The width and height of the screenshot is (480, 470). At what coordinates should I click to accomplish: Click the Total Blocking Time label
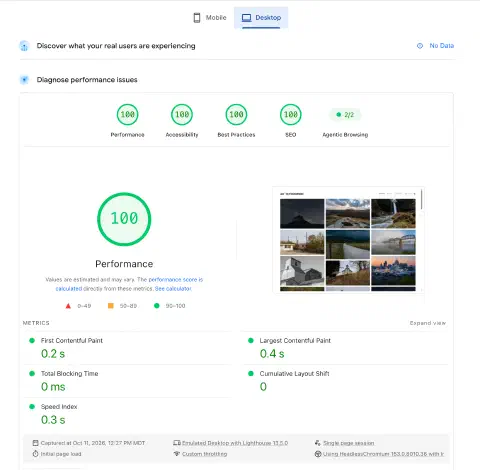(x=69, y=373)
